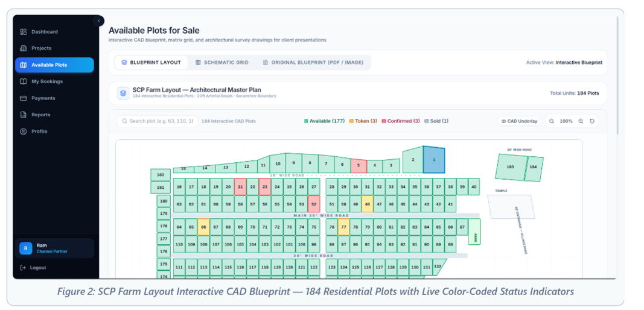Screen dimensions: 644x310
Task: Focus the Search plot input field
Action: (158, 121)
